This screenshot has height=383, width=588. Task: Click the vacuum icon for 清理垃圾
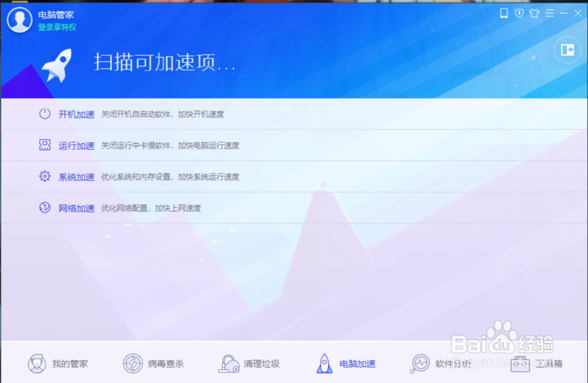click(228, 362)
